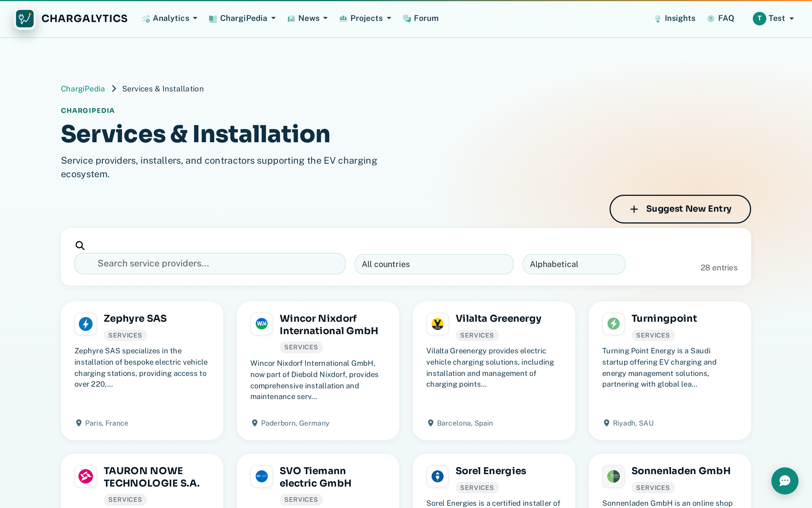The width and height of the screenshot is (812, 508).
Task: Click the Sorel Energies logo icon
Action: 438,476
